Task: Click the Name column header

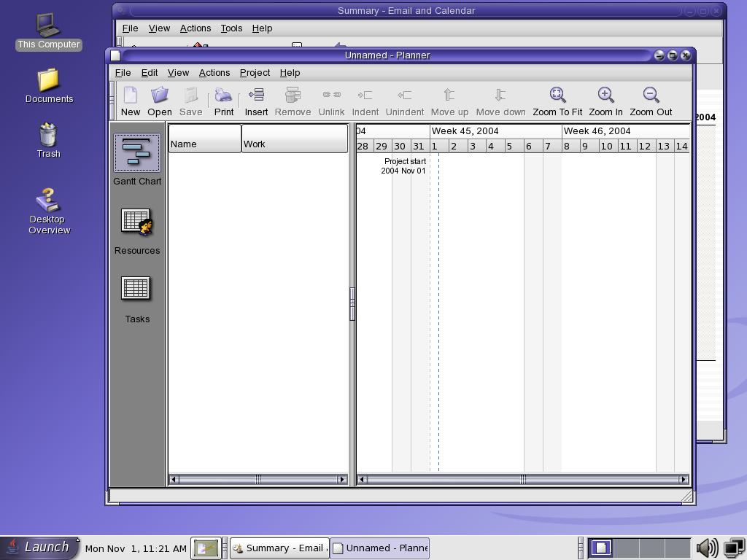Action: (205, 139)
